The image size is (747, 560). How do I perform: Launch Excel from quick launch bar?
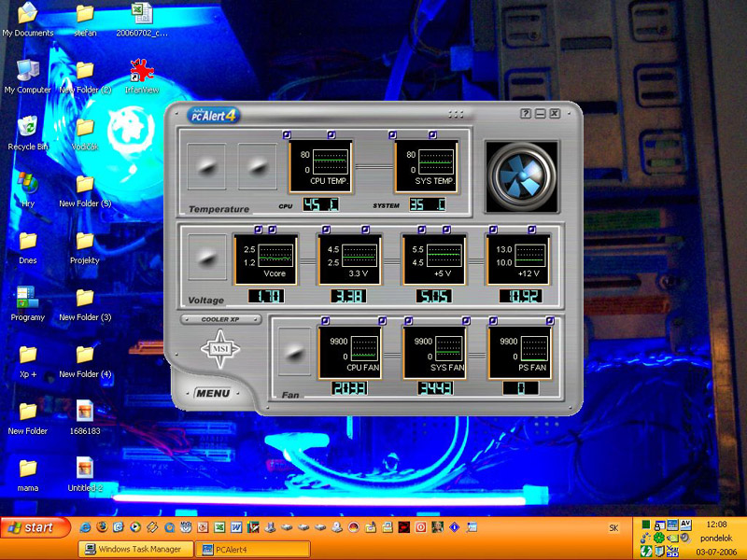pos(219,527)
